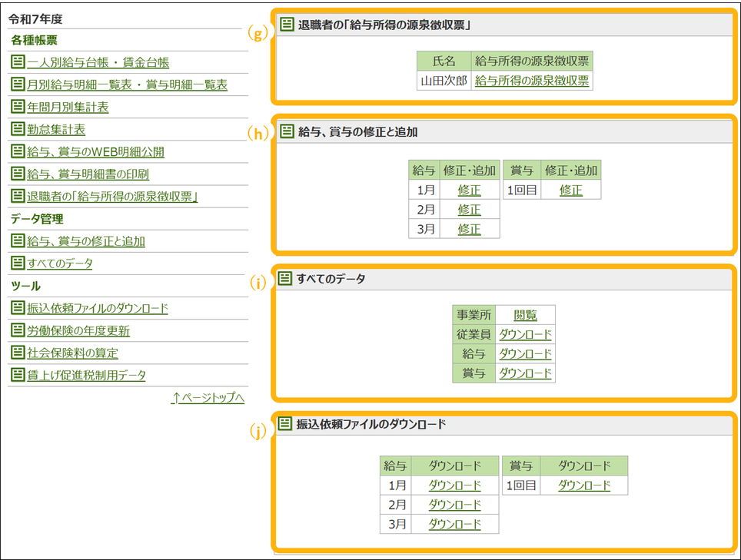Download 3月 給与 transfer request file

coord(454,524)
